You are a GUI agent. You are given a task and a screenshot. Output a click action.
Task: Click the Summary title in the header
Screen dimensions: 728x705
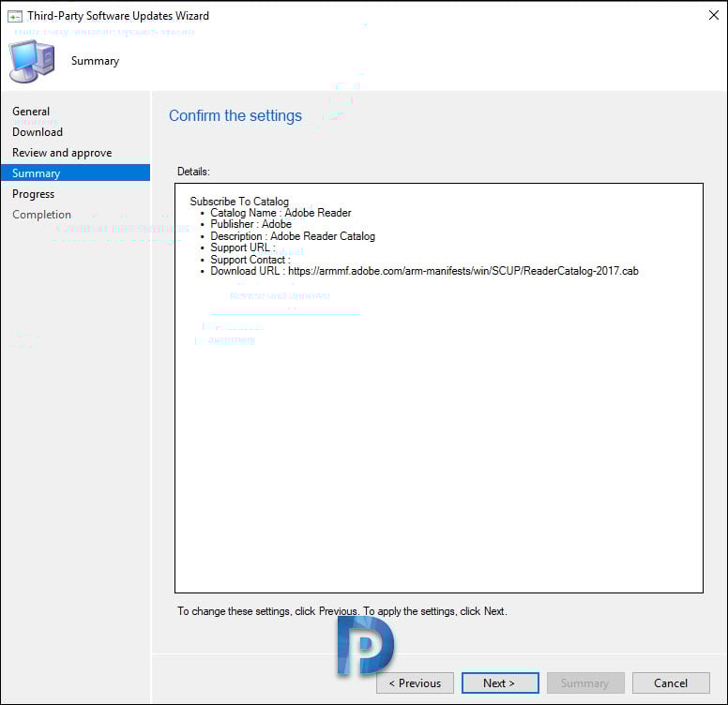95,61
